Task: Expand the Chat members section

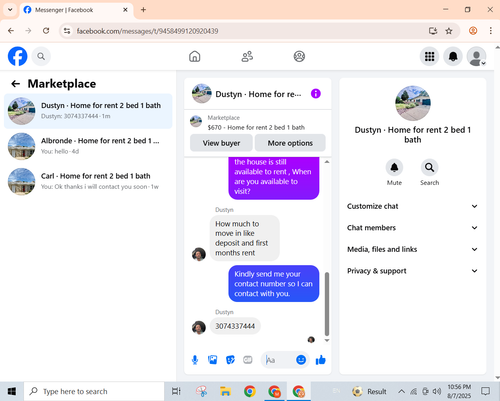Action: pyautogui.click(x=413, y=228)
